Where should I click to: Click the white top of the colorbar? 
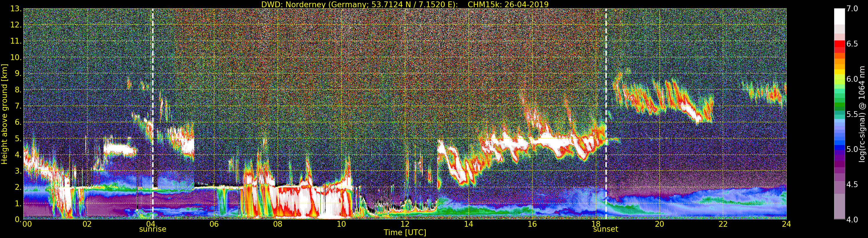coord(839,16)
